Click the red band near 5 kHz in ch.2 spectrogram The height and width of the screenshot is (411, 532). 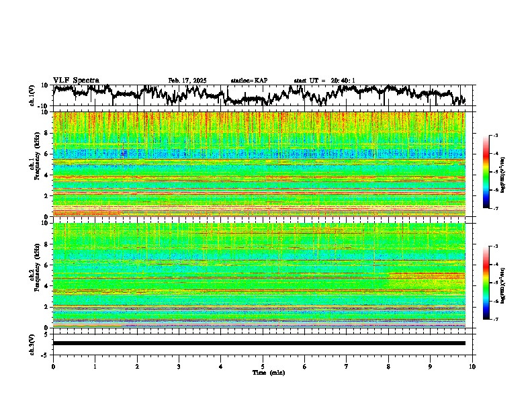coord(427,275)
